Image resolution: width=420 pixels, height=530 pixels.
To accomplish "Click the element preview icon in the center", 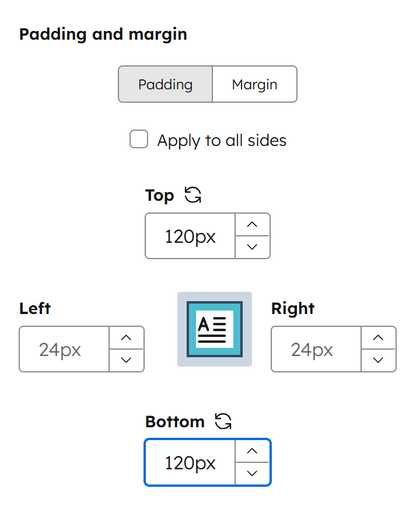I will click(214, 330).
